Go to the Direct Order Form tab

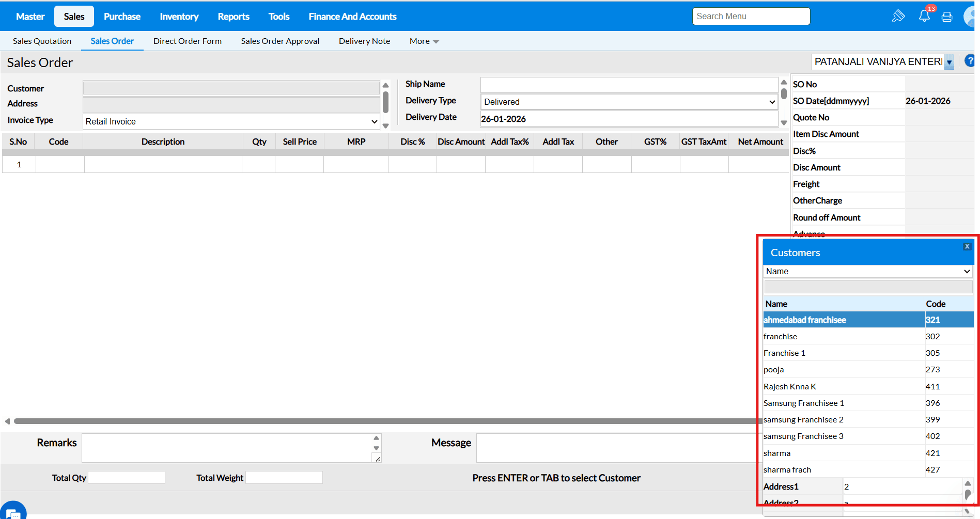coord(188,41)
